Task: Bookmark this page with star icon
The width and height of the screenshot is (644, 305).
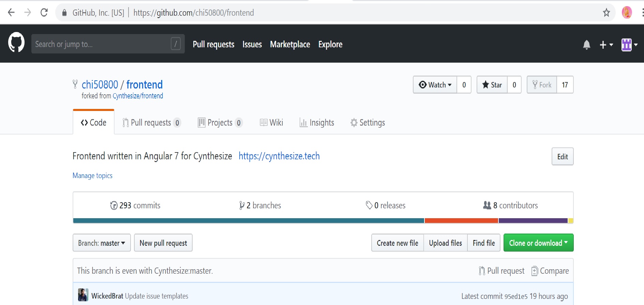Action: (606, 13)
